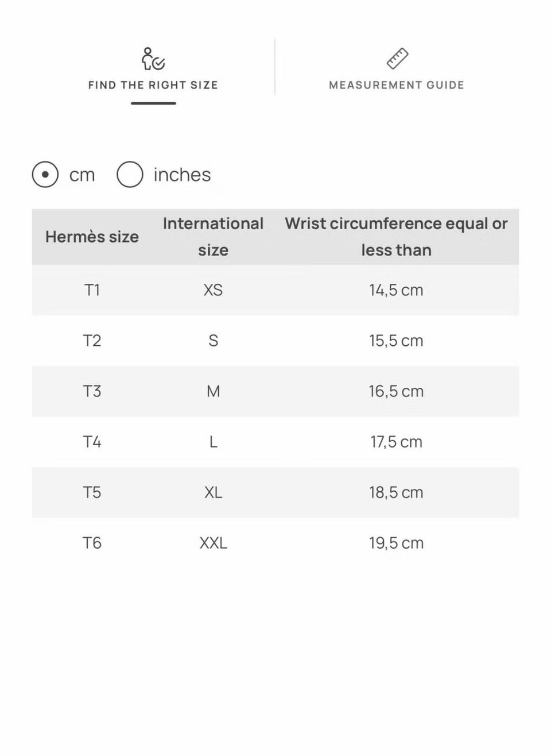Select the inches unit radio button
Image resolution: width=551 pixels, height=756 pixels.
[130, 175]
